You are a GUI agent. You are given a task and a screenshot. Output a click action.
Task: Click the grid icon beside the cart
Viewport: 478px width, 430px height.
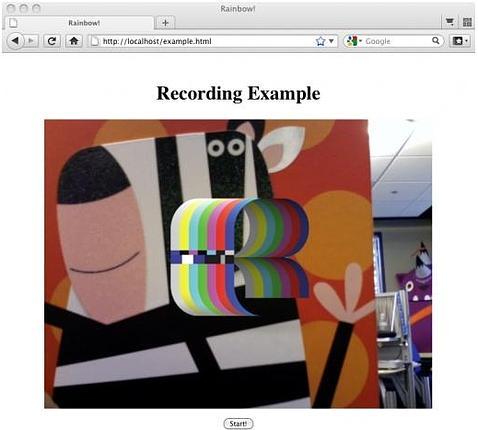coord(467,22)
